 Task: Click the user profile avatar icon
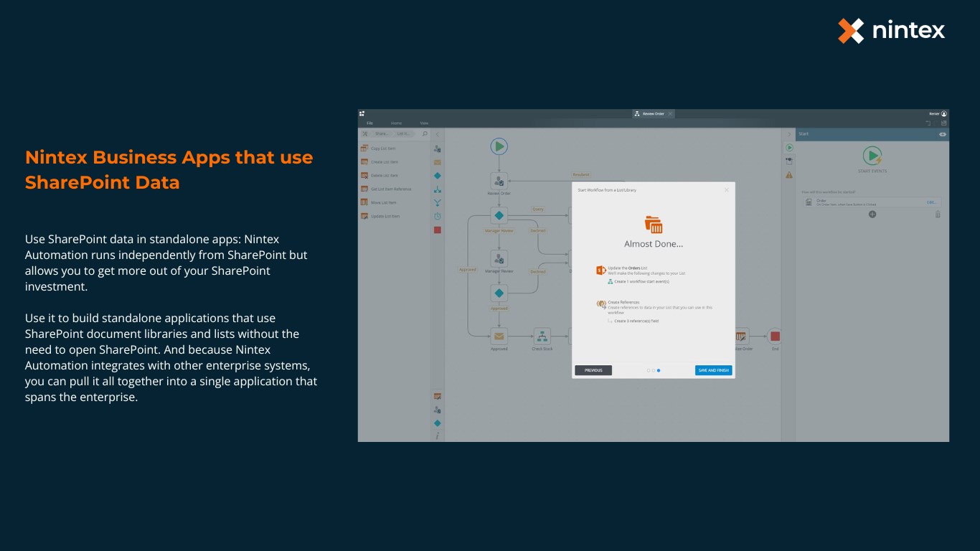tap(944, 113)
